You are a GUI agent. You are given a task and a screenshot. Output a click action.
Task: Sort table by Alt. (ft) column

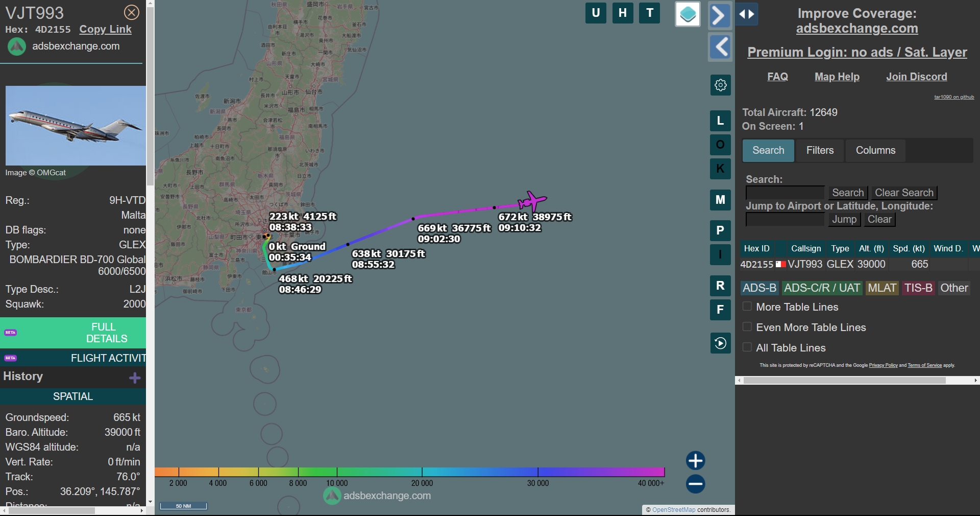(x=871, y=248)
